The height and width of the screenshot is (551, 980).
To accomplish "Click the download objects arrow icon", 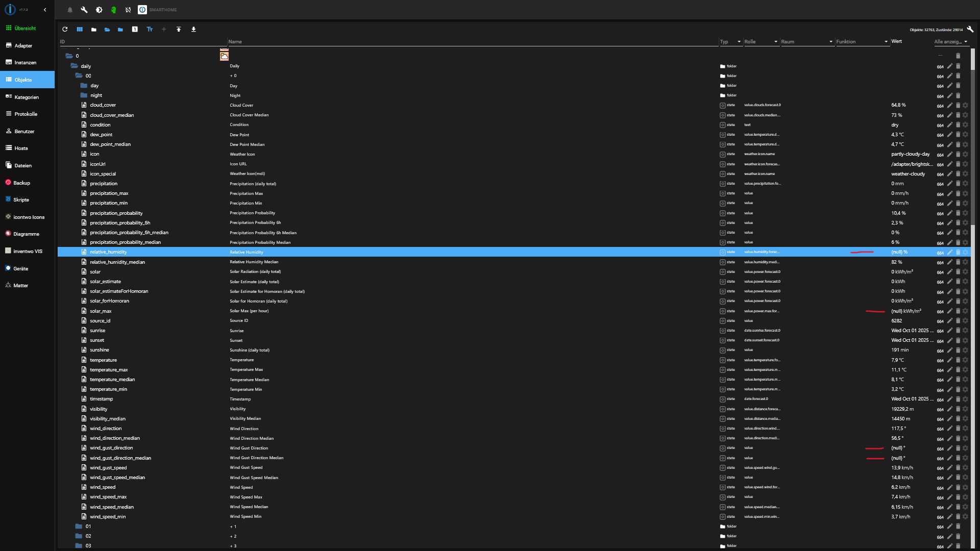I will click(x=193, y=30).
